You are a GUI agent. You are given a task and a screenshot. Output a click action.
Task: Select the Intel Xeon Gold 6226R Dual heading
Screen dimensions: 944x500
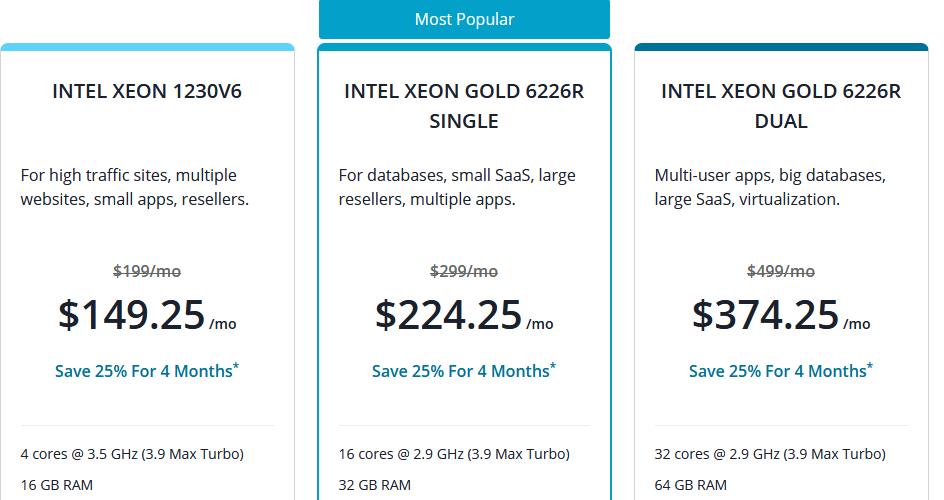(x=781, y=106)
